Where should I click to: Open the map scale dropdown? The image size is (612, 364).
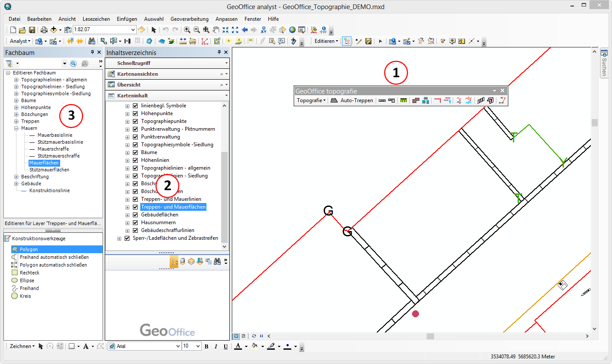(x=133, y=30)
